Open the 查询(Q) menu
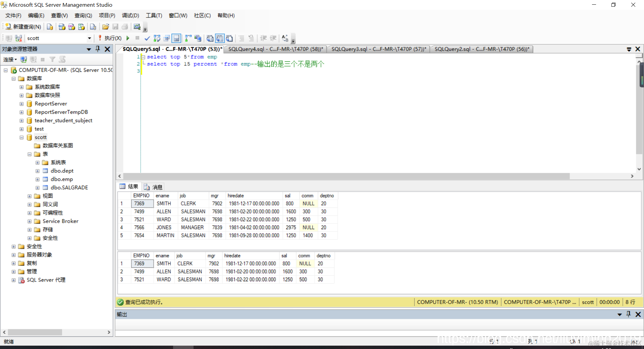Viewport: 644px width, 349px height. tap(83, 15)
